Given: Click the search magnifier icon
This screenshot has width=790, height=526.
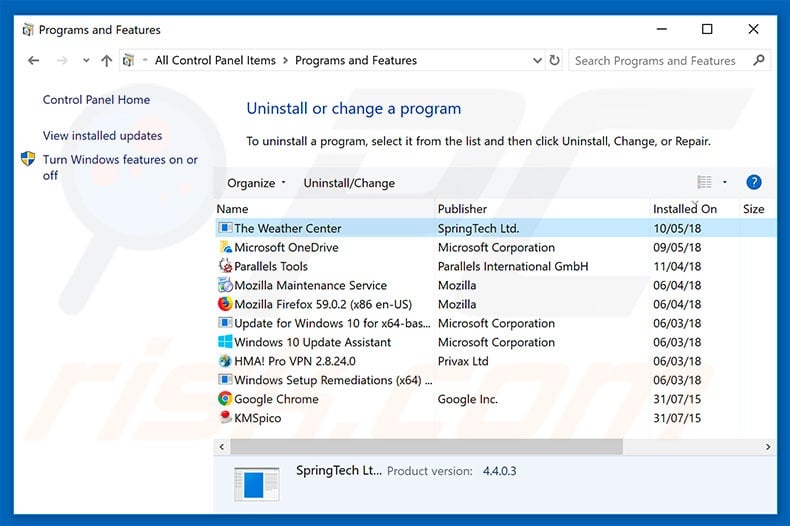Looking at the screenshot, I should (x=759, y=60).
